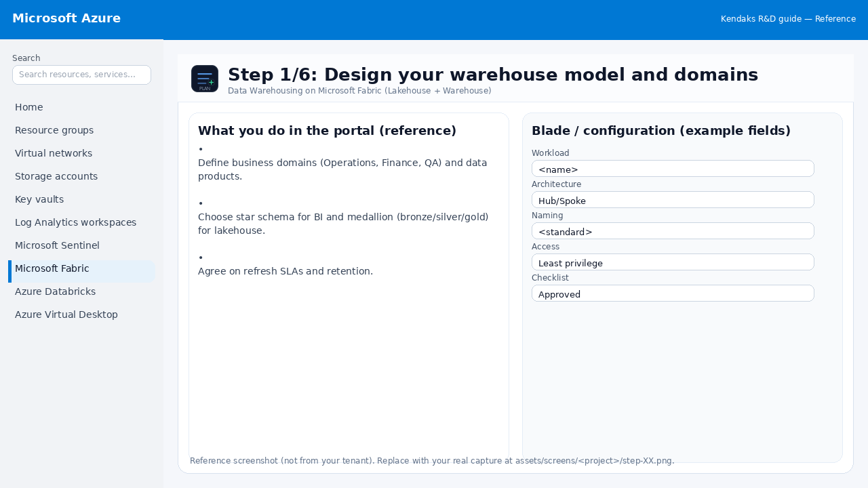Click the Workload field showing <name>
This screenshot has width=868, height=488.
coord(673,169)
